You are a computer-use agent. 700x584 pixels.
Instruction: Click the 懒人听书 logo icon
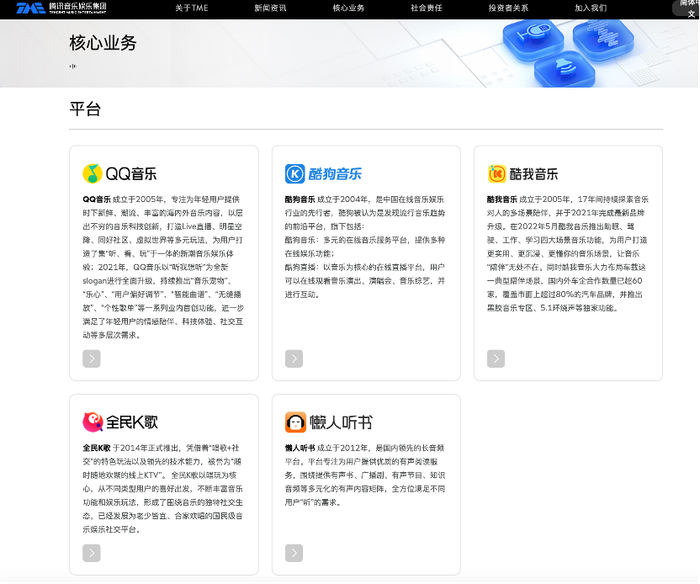tap(295, 422)
